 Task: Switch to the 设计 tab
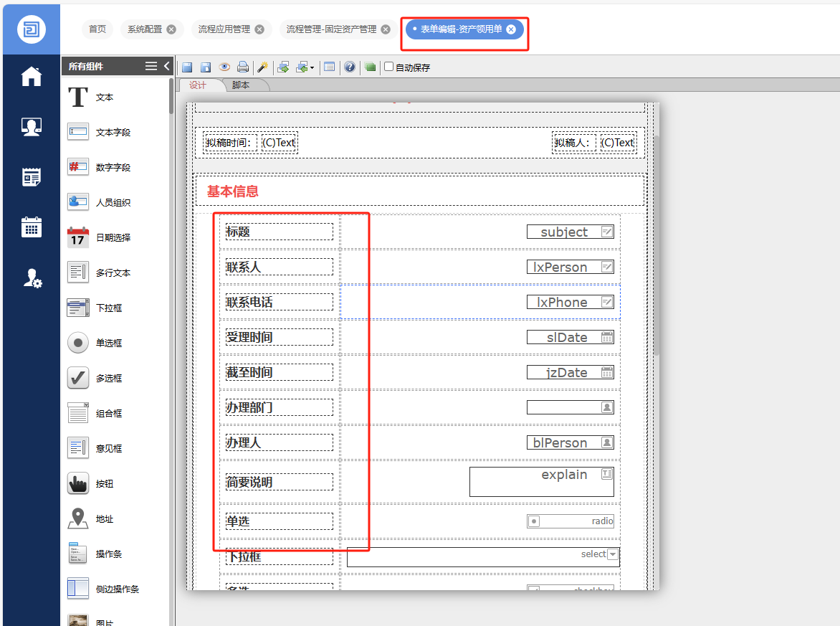tap(198, 85)
